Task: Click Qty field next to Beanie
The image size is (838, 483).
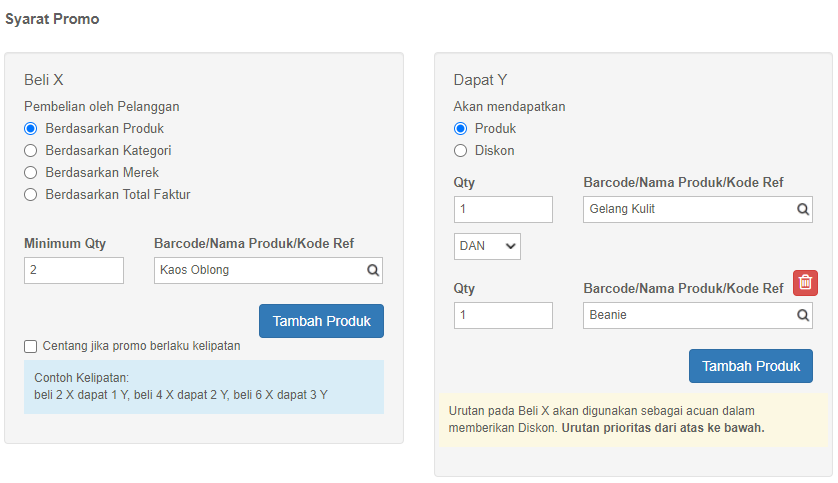Action: [503, 315]
